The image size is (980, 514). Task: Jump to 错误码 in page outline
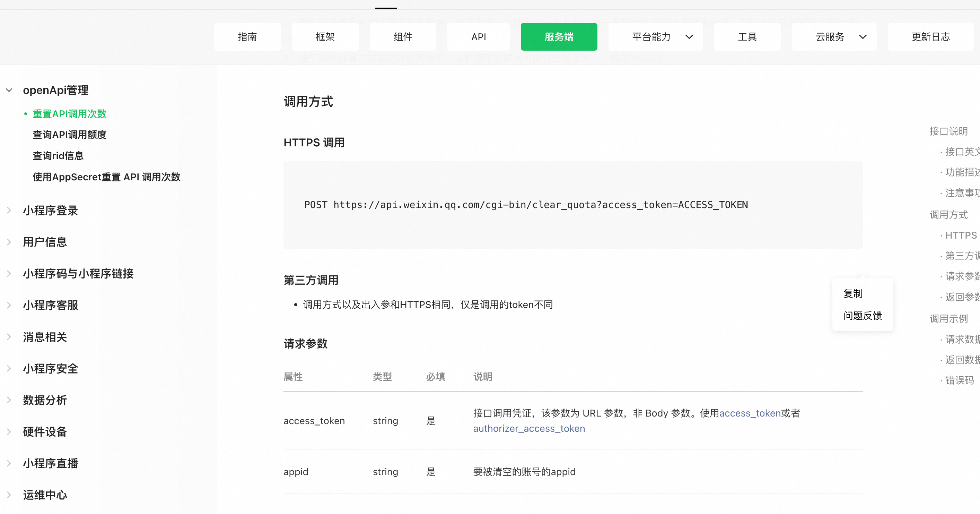coord(959,380)
